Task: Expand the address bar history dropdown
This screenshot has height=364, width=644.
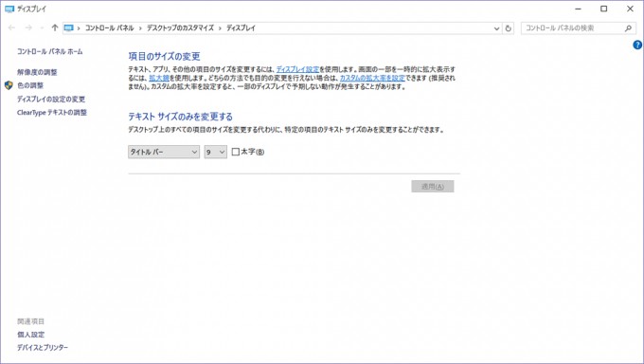Action: coord(496,28)
